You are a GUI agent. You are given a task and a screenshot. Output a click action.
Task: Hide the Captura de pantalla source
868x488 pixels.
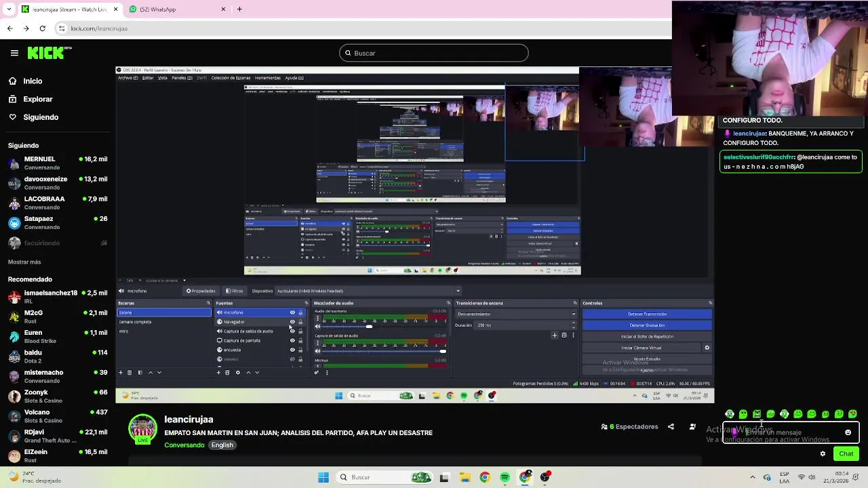coord(292,340)
